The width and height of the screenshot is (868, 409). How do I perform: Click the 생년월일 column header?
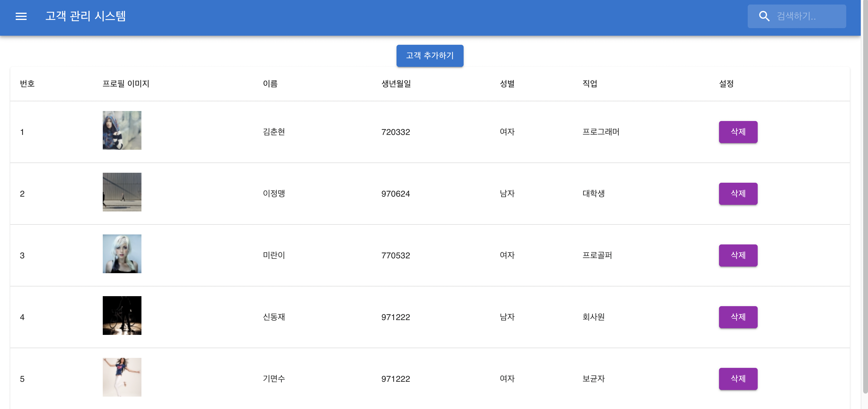coord(396,84)
